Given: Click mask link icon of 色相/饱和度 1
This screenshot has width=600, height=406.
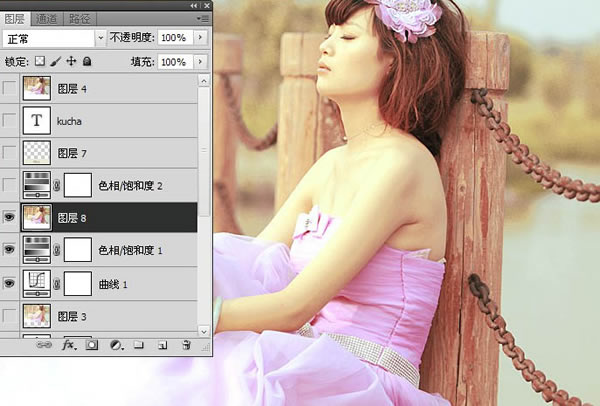Looking at the screenshot, I should (x=57, y=250).
